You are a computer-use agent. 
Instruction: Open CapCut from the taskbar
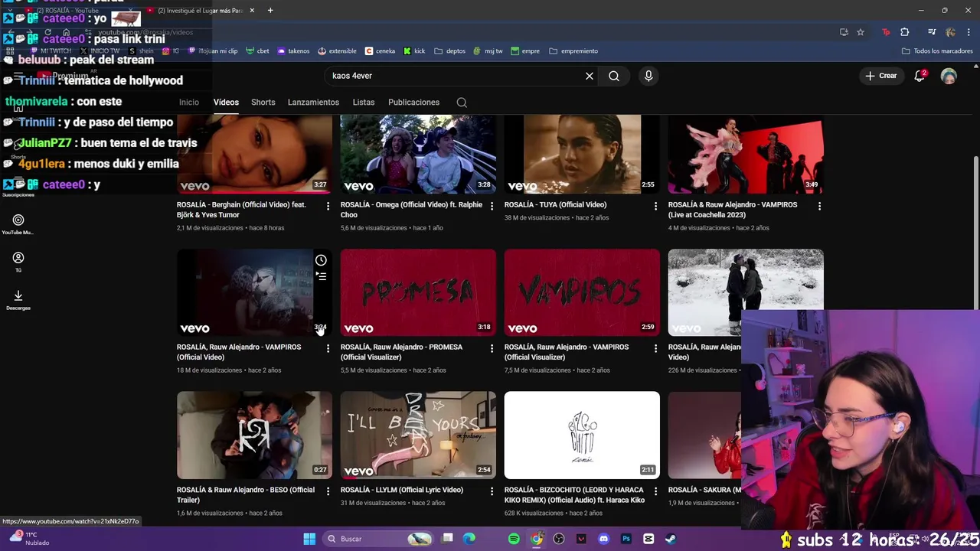648,539
